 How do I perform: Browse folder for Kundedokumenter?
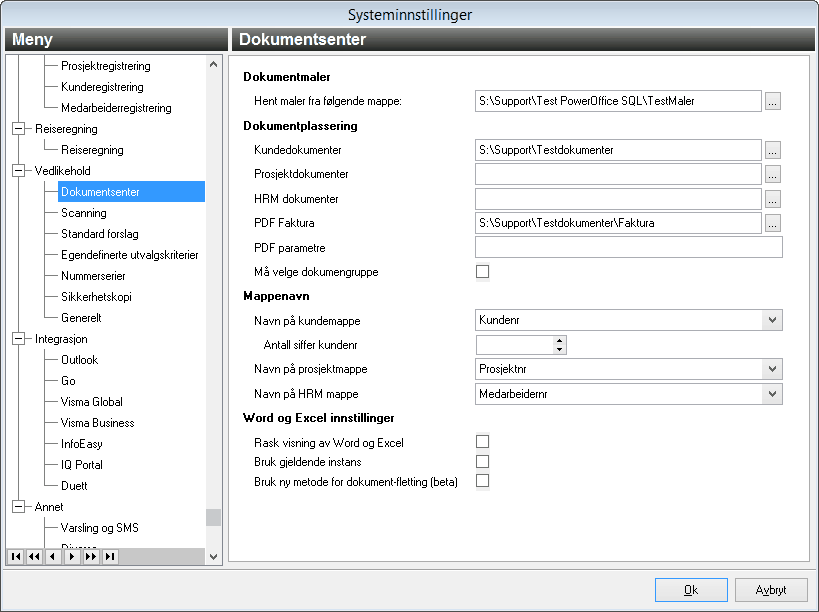(773, 150)
